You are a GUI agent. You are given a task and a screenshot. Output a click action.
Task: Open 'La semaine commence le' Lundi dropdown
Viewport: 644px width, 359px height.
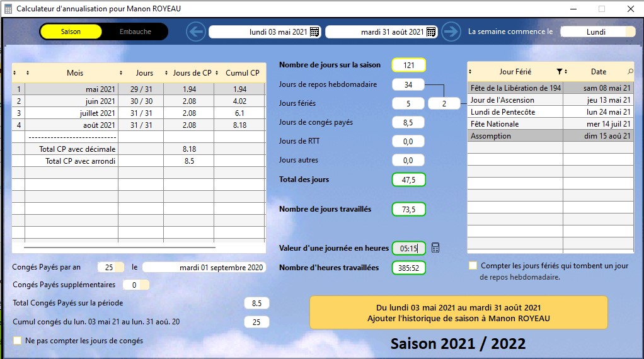[x=597, y=31]
